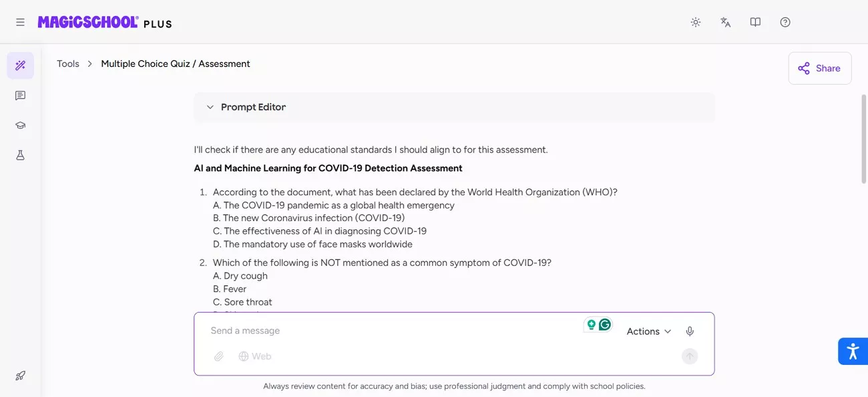Open the help question mark icon

pos(785,21)
